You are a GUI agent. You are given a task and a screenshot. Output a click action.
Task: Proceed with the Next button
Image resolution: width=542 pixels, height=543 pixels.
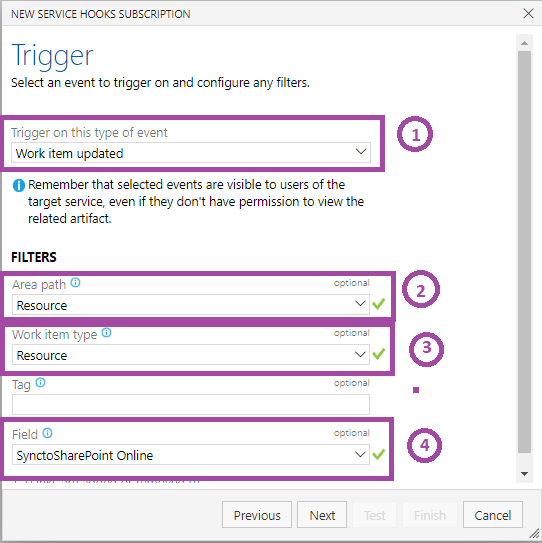click(x=322, y=515)
